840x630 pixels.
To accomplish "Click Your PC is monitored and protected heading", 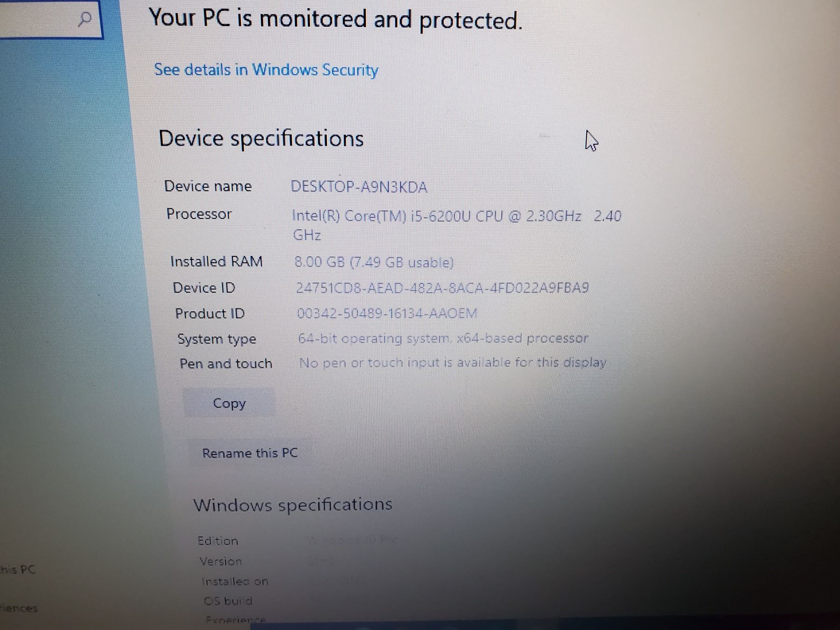I will [x=336, y=20].
